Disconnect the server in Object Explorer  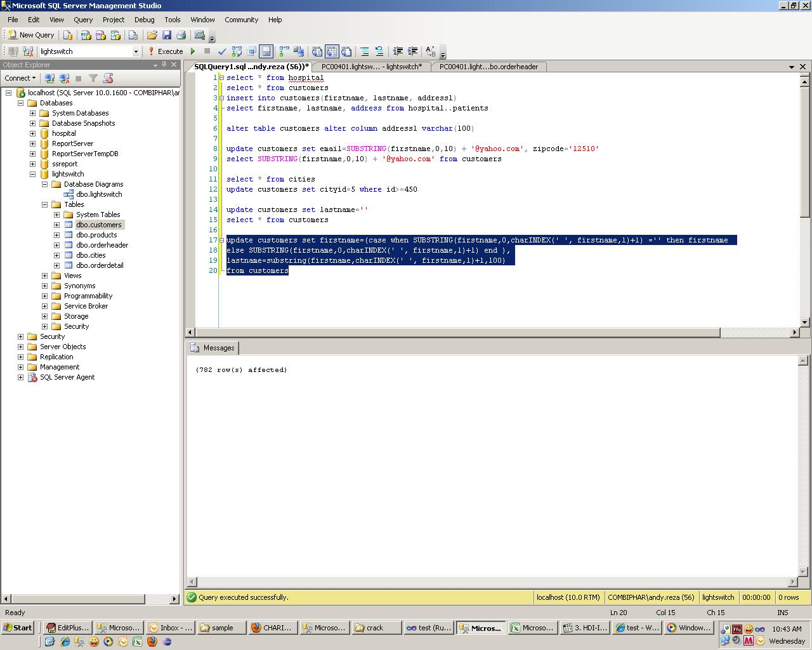(64, 77)
